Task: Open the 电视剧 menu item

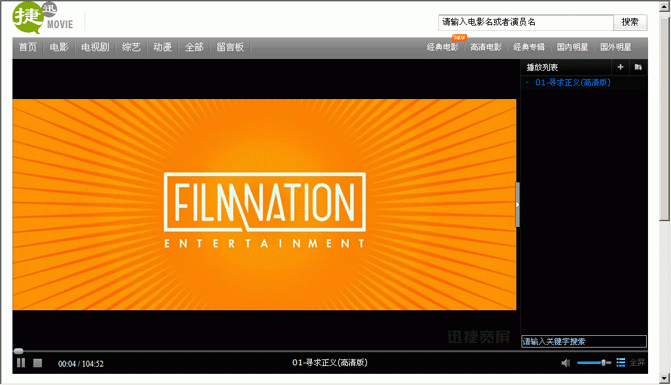Action: (x=95, y=47)
